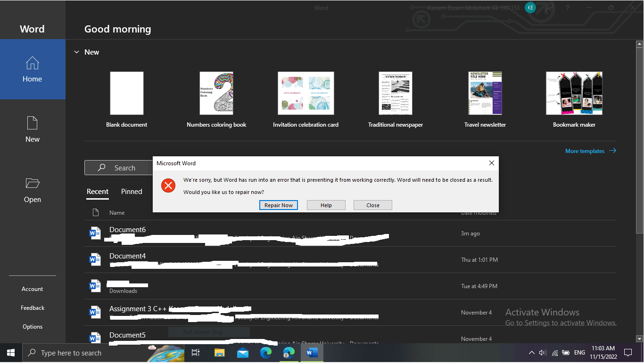The width and height of the screenshot is (644, 363).
Task: Click the taskbar clock showing 11:03 AM
Action: click(603, 353)
